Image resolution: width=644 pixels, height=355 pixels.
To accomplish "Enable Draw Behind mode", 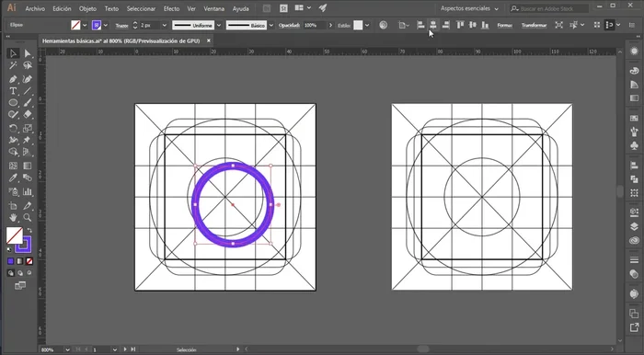I will pyautogui.click(x=20, y=273).
